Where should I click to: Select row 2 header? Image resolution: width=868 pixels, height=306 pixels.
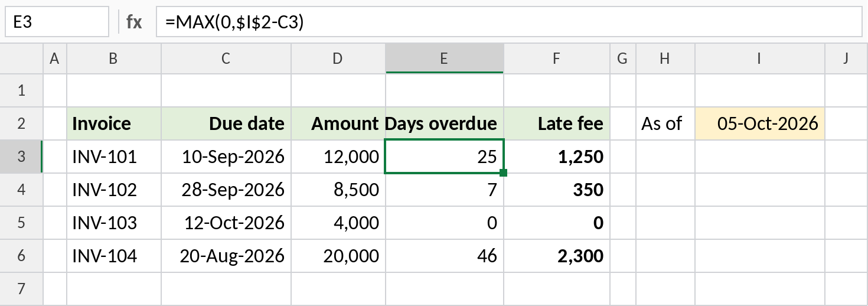[22, 123]
